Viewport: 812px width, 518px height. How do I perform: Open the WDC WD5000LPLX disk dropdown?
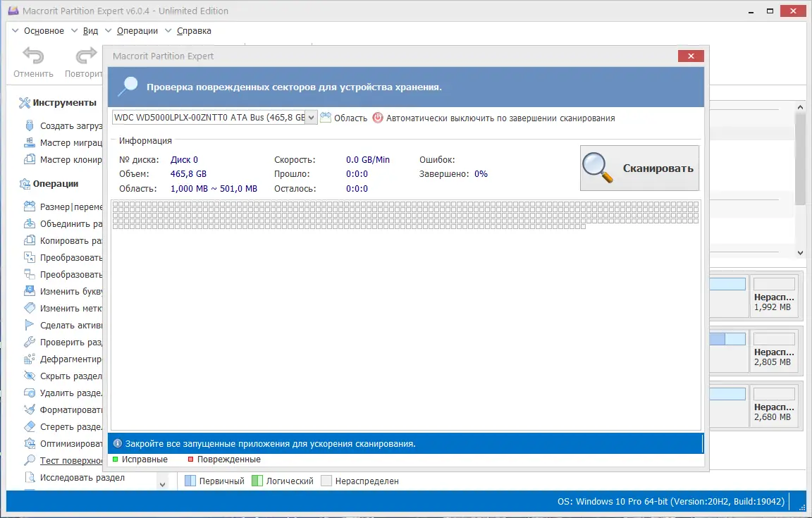pos(311,118)
